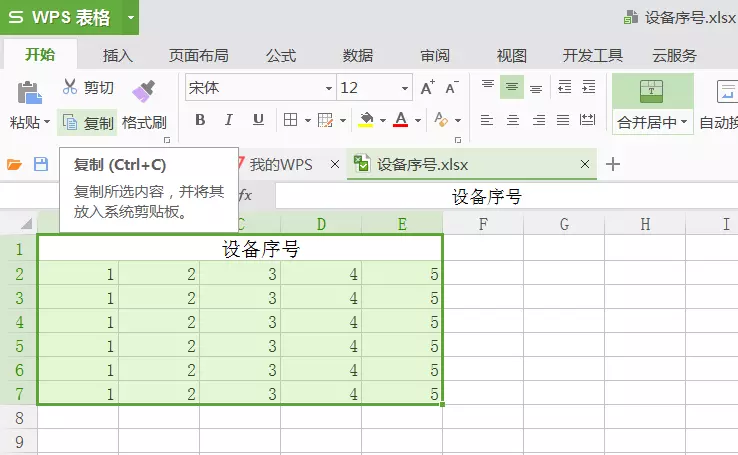This screenshot has width=738, height=455.
Task: Increase font size with A+ icon
Action: [x=427, y=88]
